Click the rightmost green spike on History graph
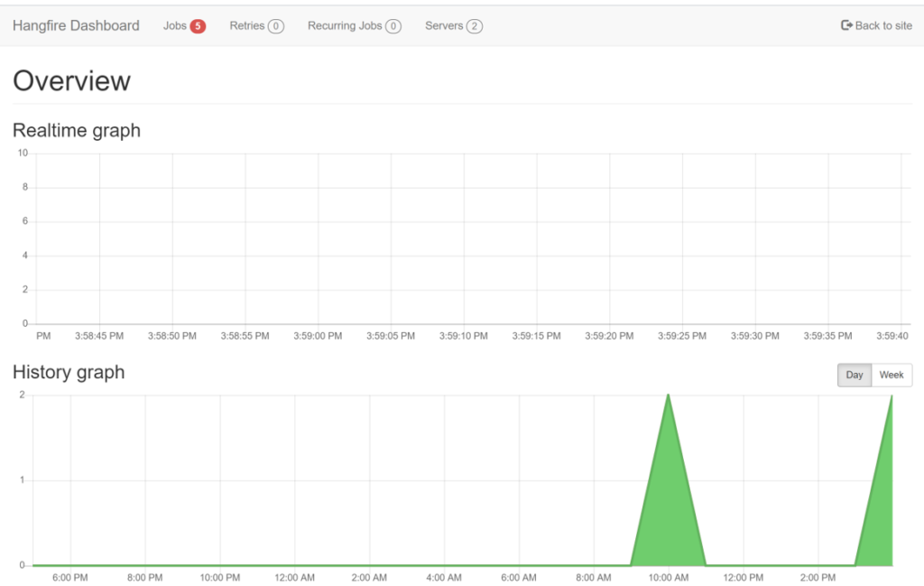 (888, 451)
